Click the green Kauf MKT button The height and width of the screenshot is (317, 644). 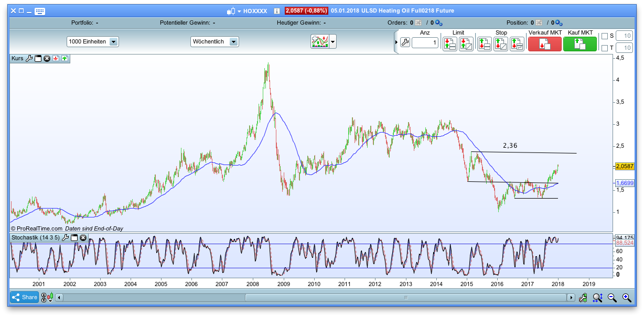click(x=579, y=43)
